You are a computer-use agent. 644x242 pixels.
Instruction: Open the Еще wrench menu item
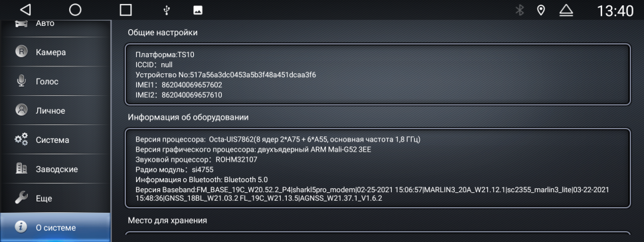(x=55, y=198)
